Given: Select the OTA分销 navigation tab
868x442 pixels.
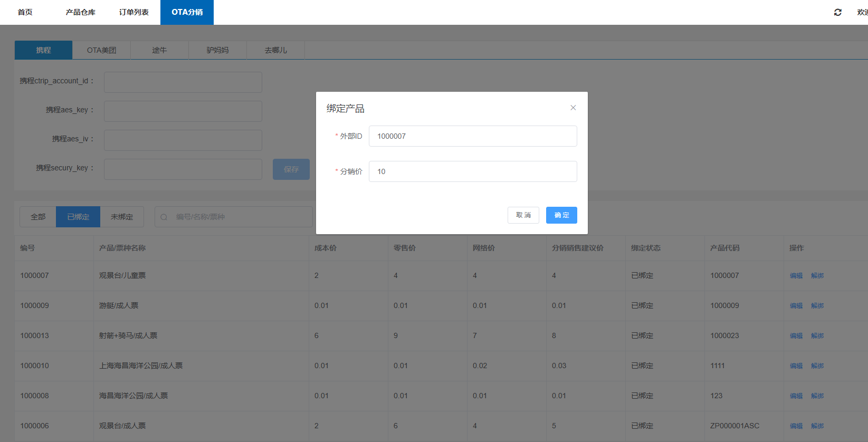Looking at the screenshot, I should click(x=187, y=12).
